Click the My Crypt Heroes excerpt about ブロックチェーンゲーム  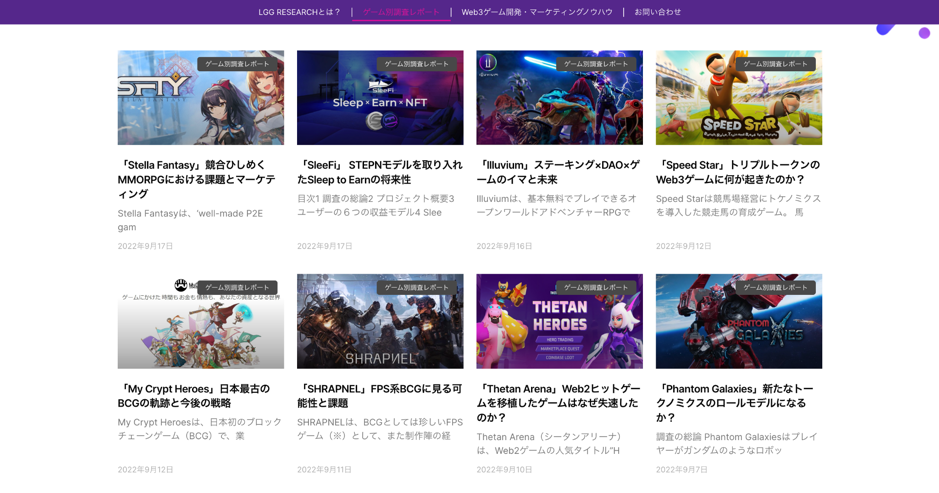coord(199,429)
